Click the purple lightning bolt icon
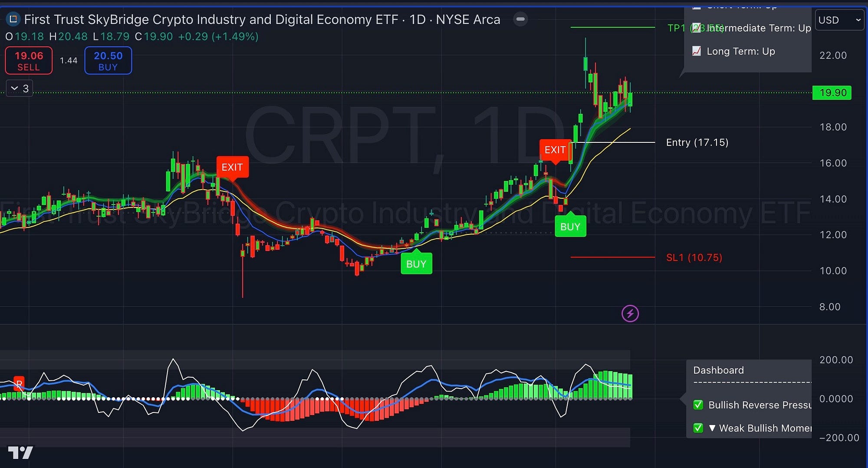The width and height of the screenshot is (868, 468). (630, 313)
